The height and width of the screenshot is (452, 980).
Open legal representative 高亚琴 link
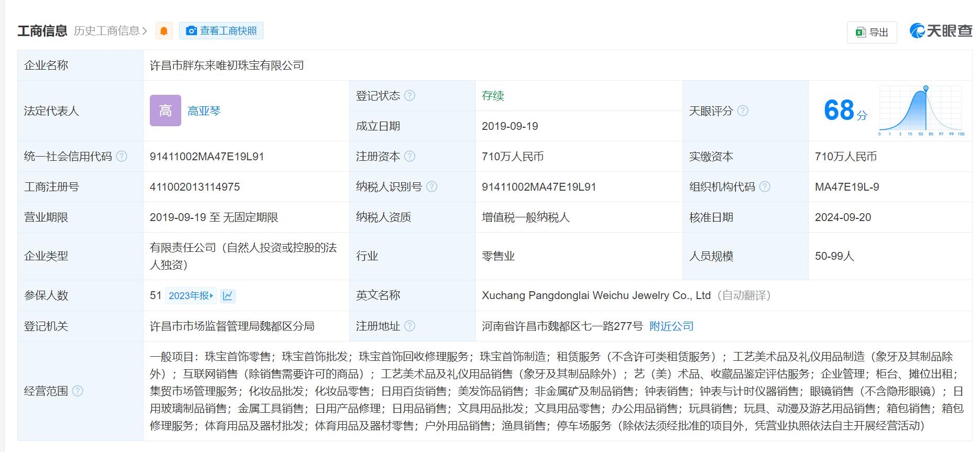[204, 111]
